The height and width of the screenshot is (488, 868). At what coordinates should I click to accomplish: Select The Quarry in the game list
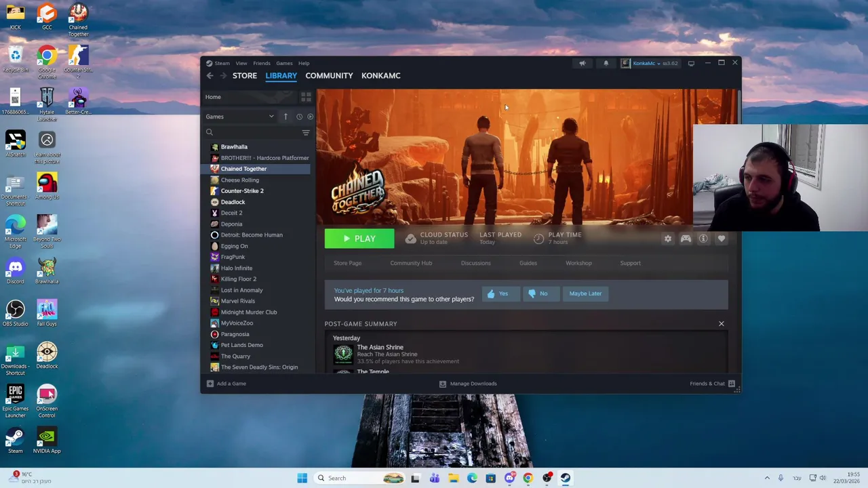coord(258,357)
